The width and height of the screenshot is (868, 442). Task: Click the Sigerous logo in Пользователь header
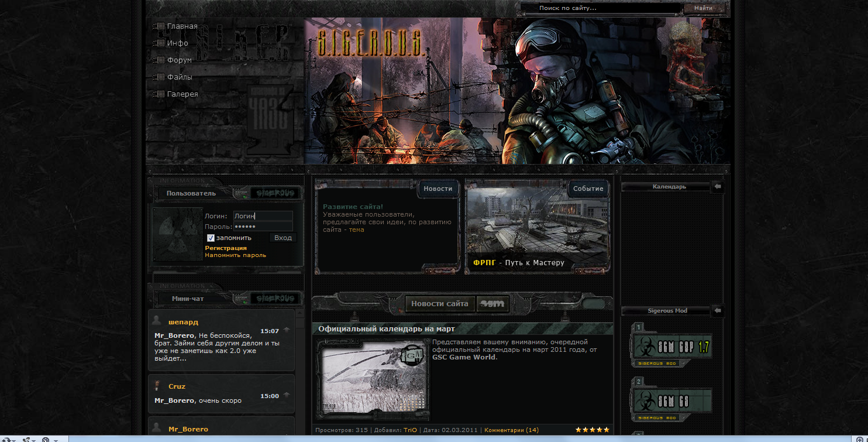pyautogui.click(x=275, y=193)
